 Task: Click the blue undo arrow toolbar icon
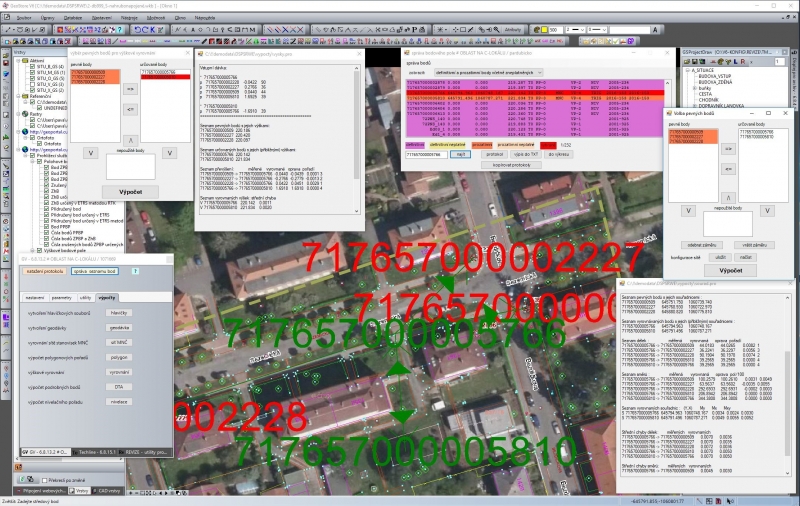tap(137, 30)
